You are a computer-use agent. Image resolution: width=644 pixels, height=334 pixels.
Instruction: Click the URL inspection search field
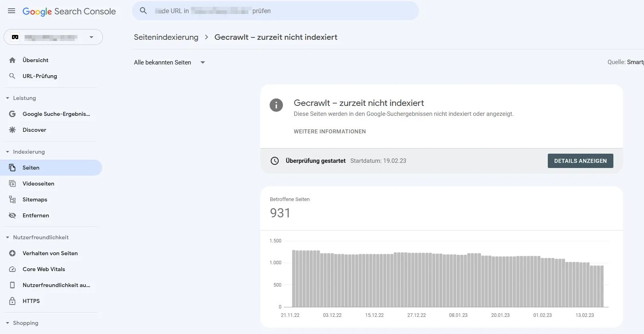275,11
